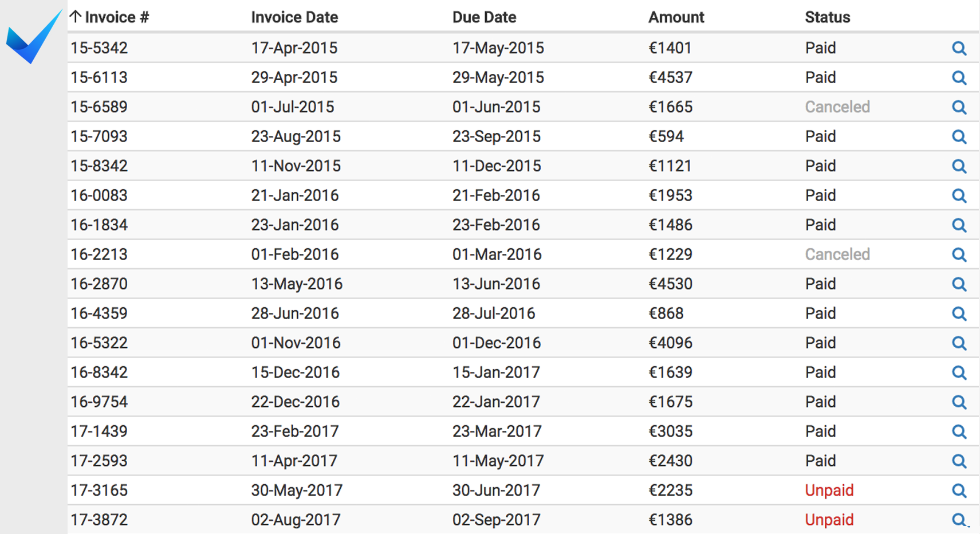The height and width of the screenshot is (534, 980).
Task: Open details magnifier for invoice 15-5342
Action: click(959, 48)
